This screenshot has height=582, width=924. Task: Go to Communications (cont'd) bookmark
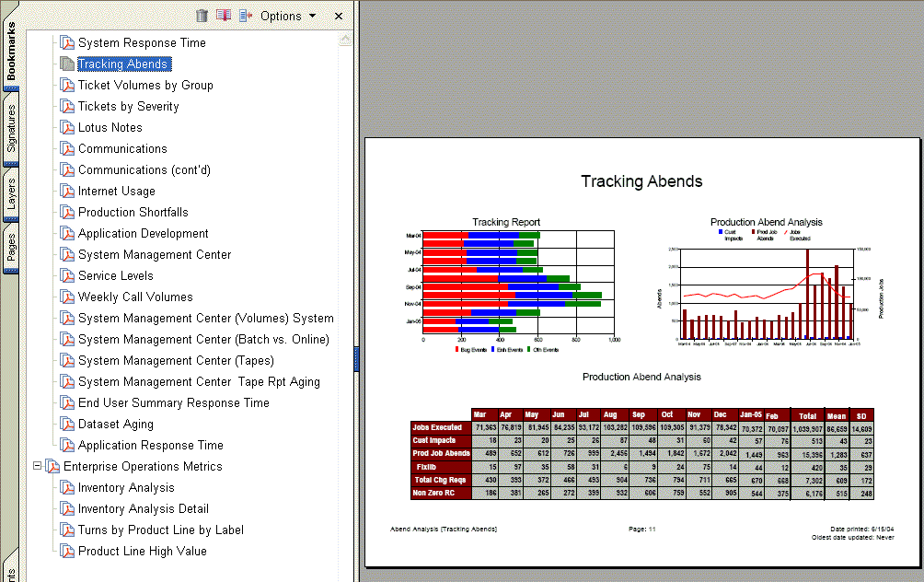coord(144,169)
